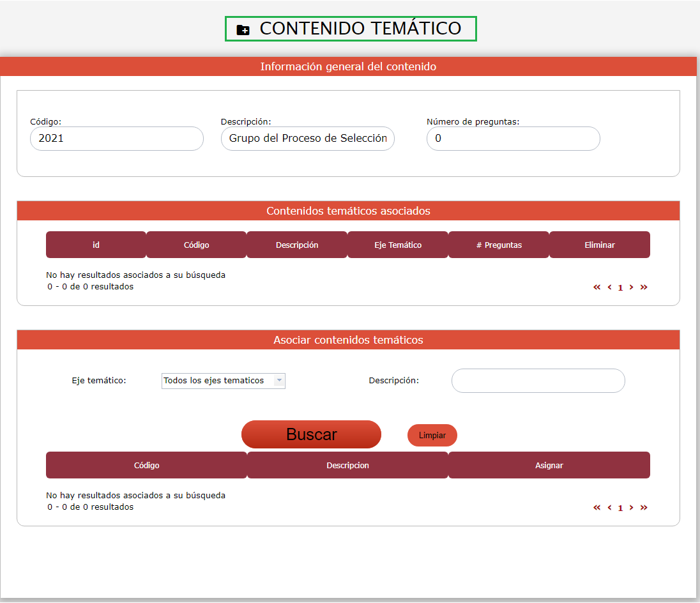The height and width of the screenshot is (603, 700).
Task: Click the Número de preguntas field
Action: (513, 139)
